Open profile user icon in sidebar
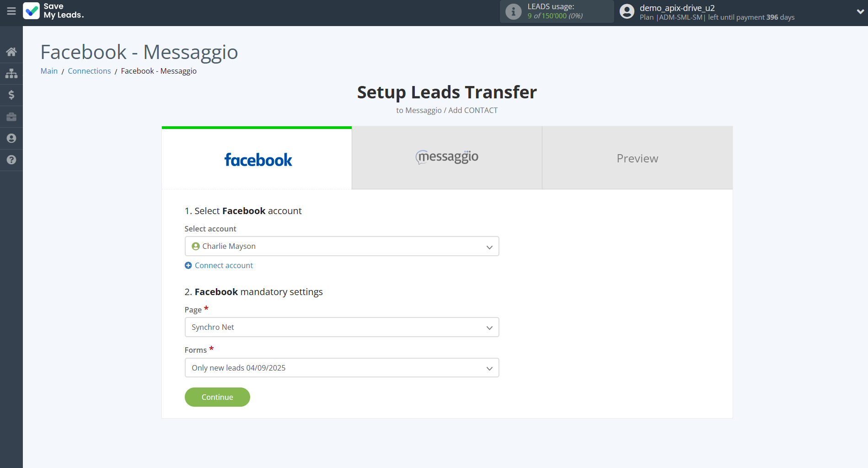This screenshot has height=468, width=868. pos(11,138)
